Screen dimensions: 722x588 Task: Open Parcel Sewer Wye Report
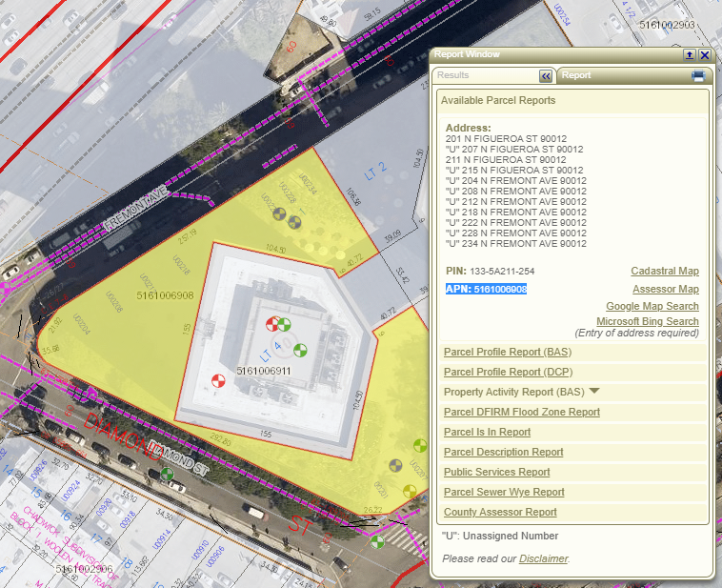pos(504,492)
